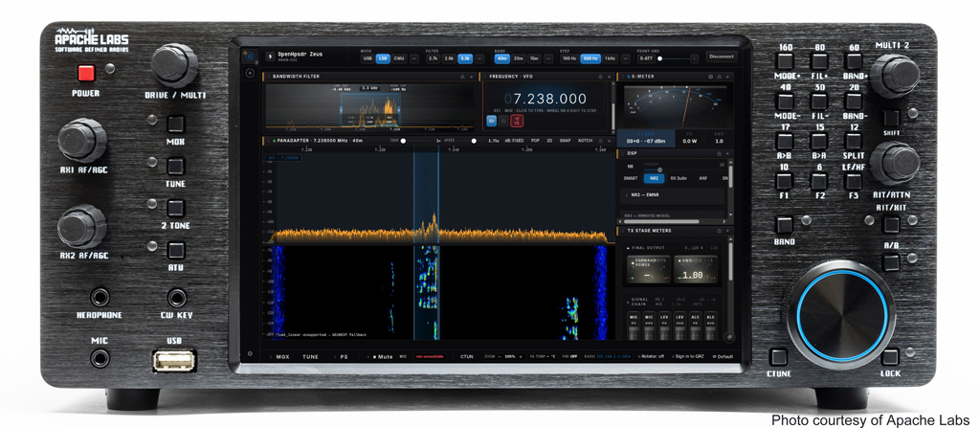Open RX Suite in DSP panel

(679, 178)
